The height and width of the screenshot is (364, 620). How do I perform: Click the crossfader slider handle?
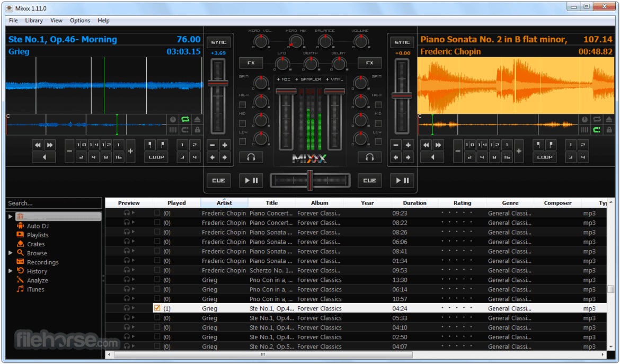point(310,180)
